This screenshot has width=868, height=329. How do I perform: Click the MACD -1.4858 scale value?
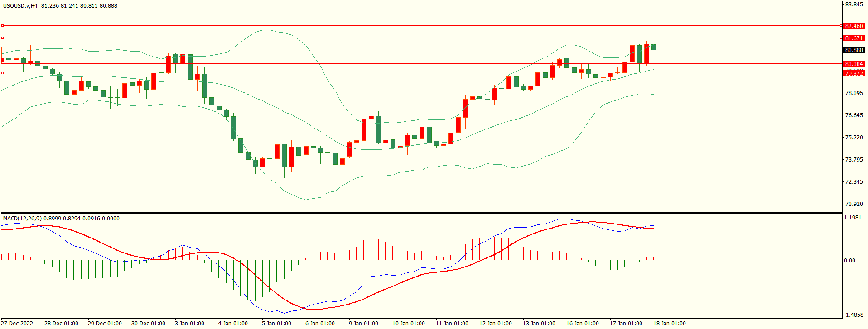[x=853, y=315]
